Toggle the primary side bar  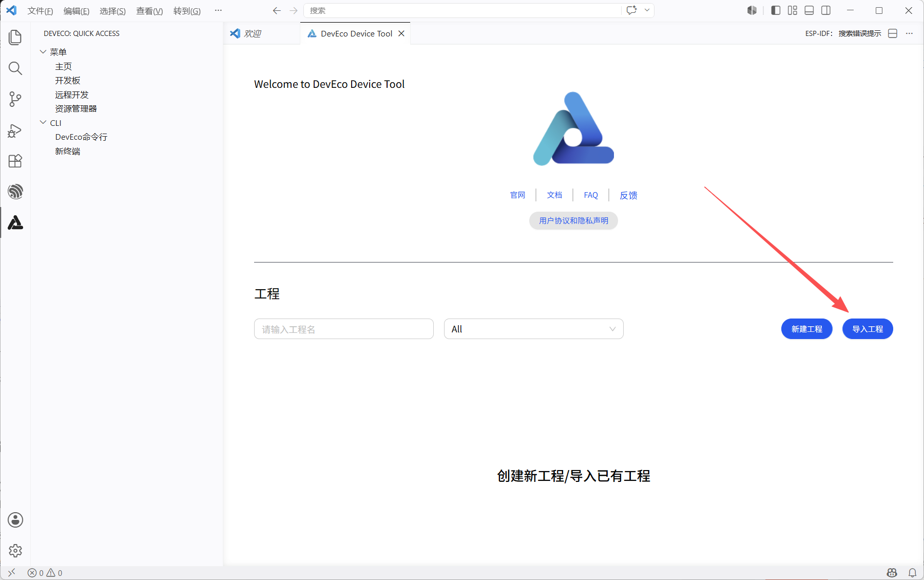point(776,10)
